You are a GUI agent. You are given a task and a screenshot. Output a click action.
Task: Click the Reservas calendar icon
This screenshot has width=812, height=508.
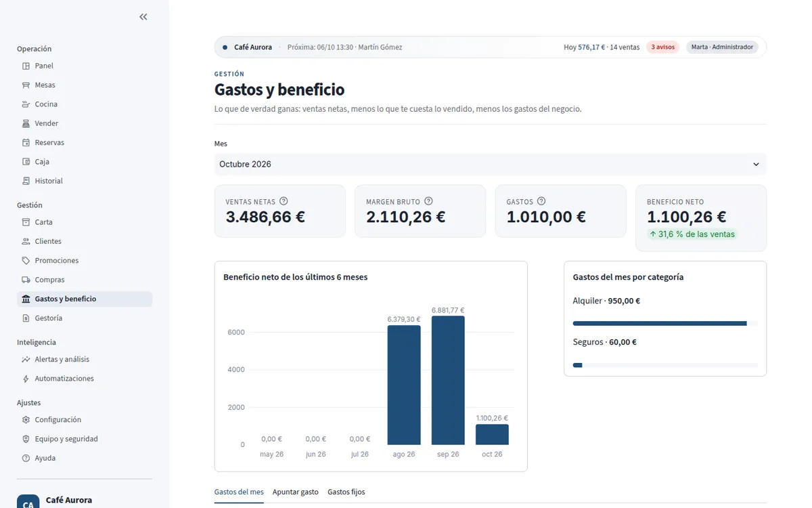tap(26, 143)
